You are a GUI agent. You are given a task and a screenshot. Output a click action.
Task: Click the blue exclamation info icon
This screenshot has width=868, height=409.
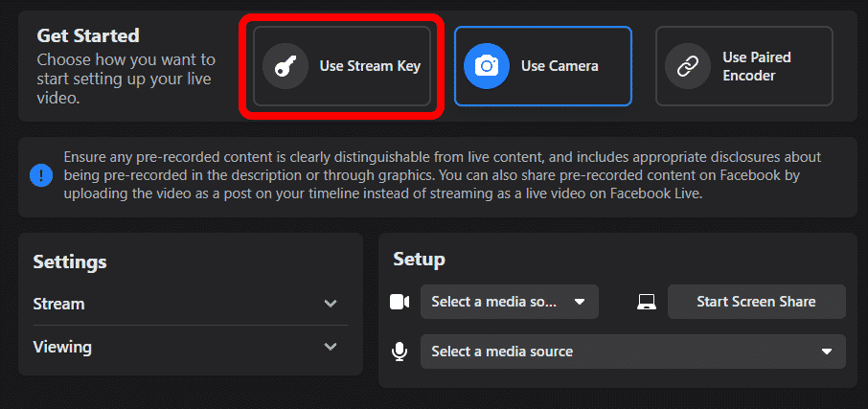[41, 176]
